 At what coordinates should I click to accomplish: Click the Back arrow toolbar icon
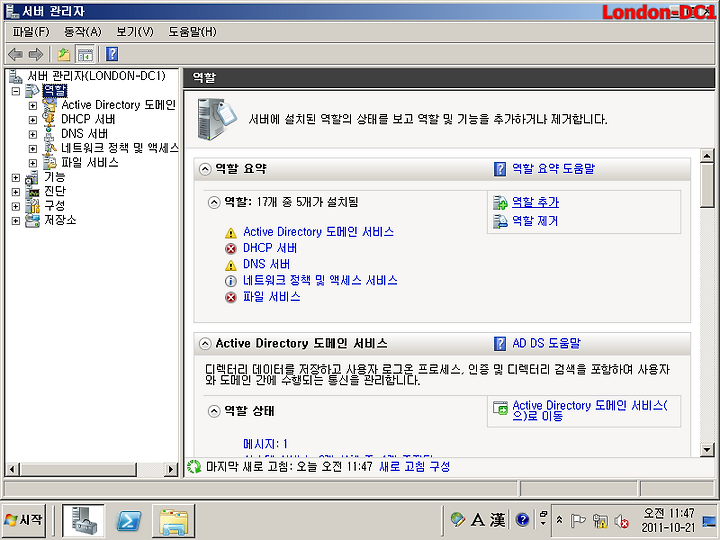coord(16,55)
